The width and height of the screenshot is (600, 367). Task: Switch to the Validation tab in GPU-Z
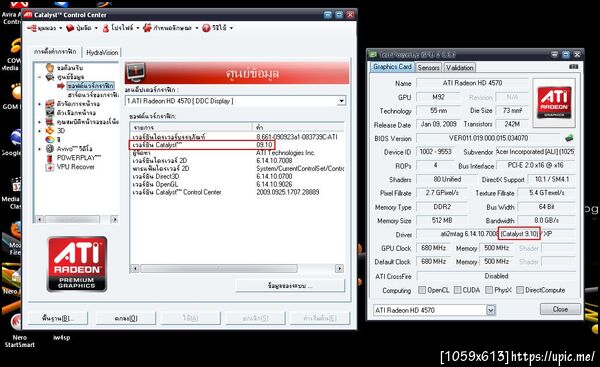point(460,68)
